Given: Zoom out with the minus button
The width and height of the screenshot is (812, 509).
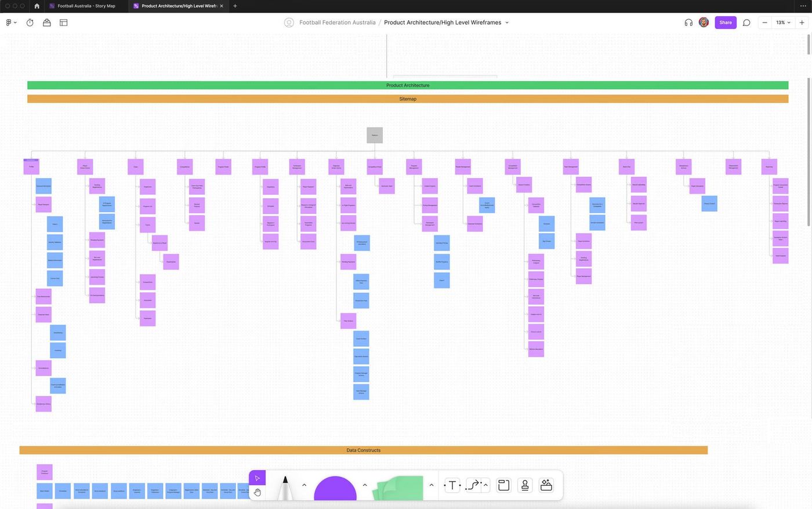Looking at the screenshot, I should [765, 23].
